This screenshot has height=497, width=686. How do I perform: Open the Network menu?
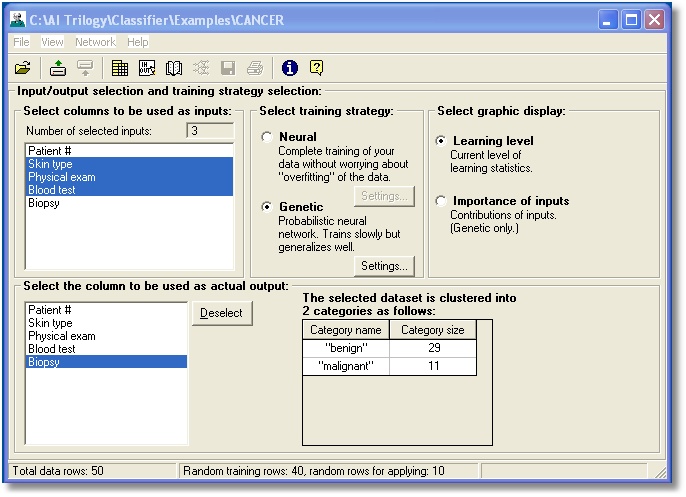tap(95, 42)
